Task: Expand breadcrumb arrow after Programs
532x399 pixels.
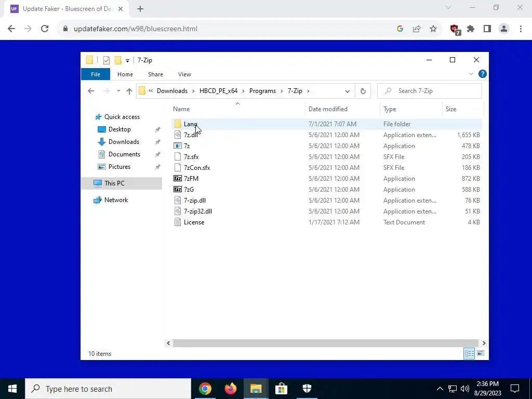Action: pyautogui.click(x=282, y=91)
